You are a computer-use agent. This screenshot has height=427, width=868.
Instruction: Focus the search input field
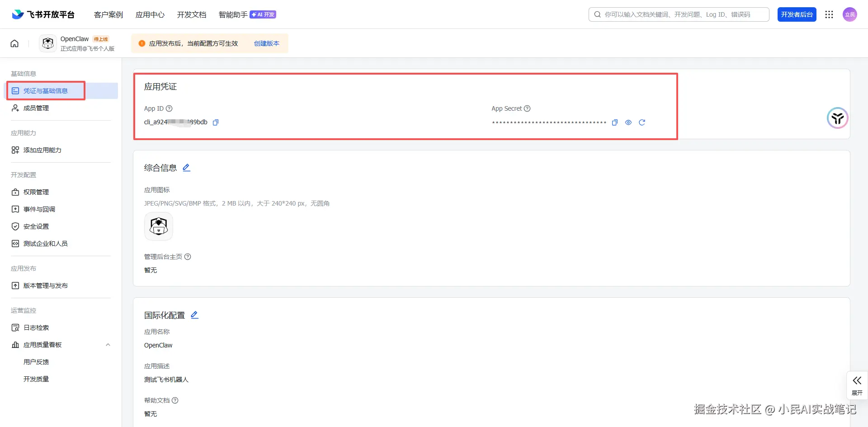[679, 14]
